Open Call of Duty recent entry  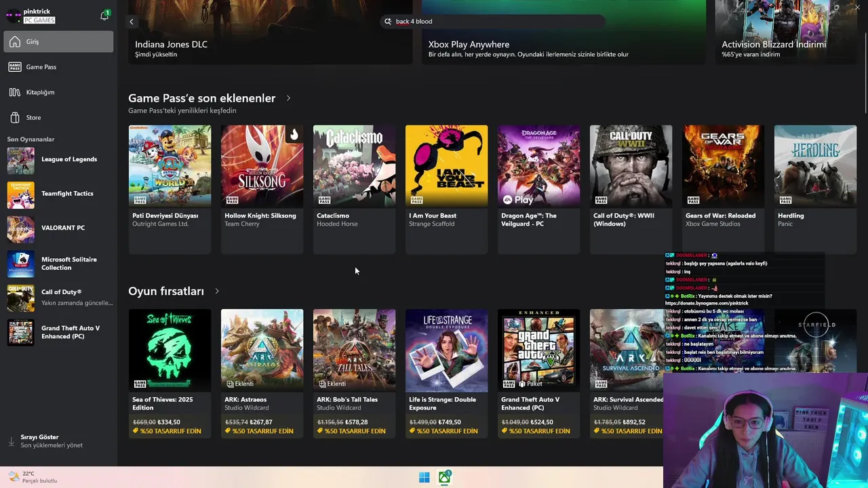click(x=58, y=298)
